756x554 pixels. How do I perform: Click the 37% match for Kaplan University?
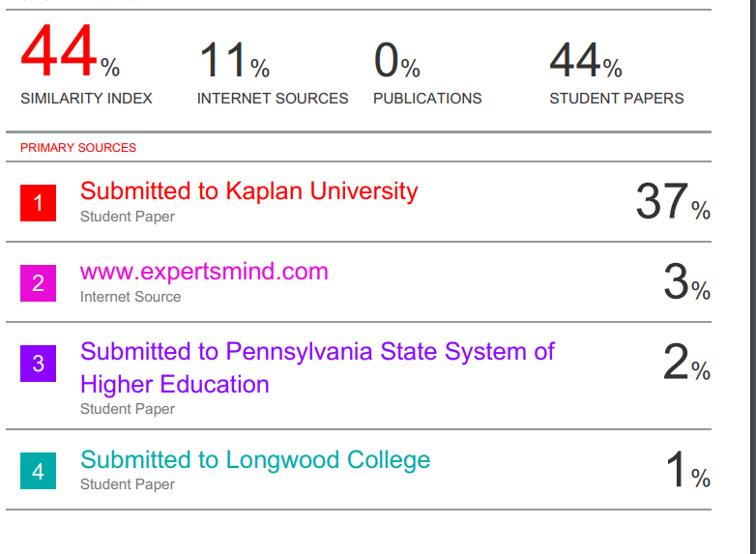[673, 201]
